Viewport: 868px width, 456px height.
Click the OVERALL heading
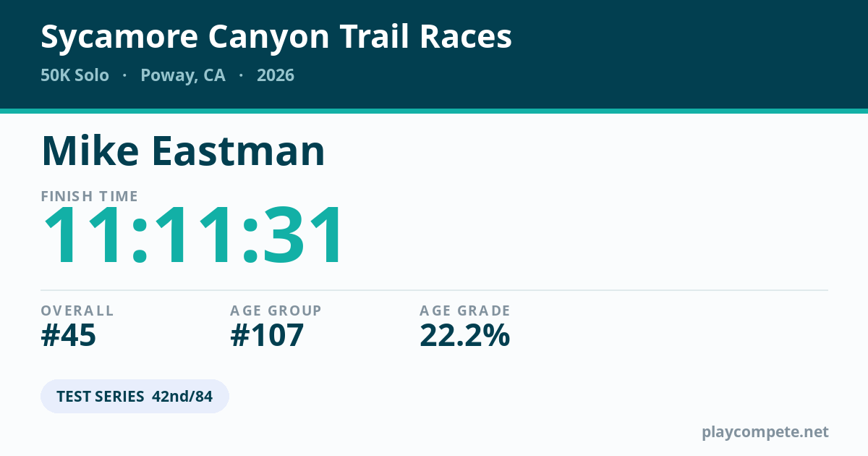pyautogui.click(x=77, y=311)
